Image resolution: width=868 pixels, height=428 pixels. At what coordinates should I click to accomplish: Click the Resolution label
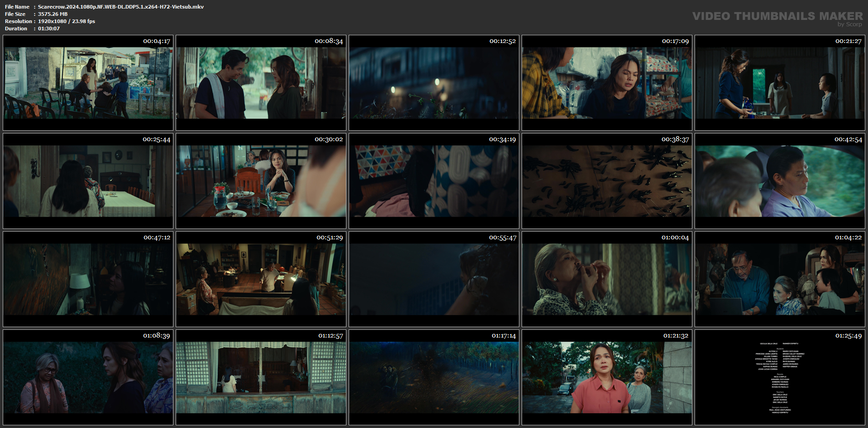(19, 21)
